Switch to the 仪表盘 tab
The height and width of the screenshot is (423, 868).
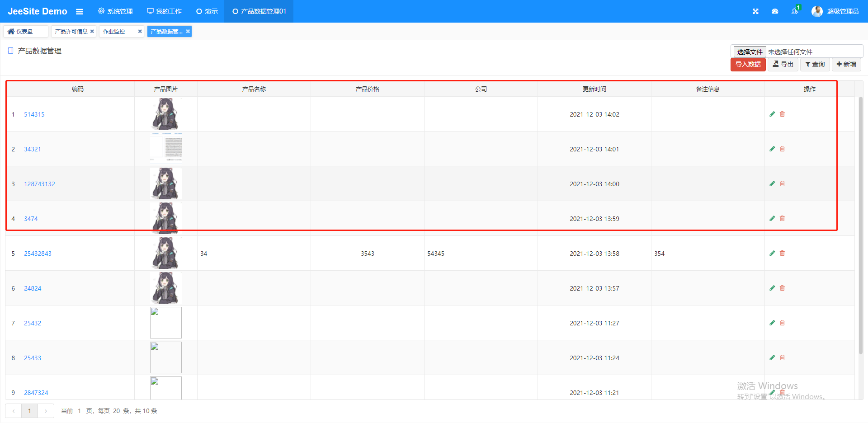tap(25, 31)
